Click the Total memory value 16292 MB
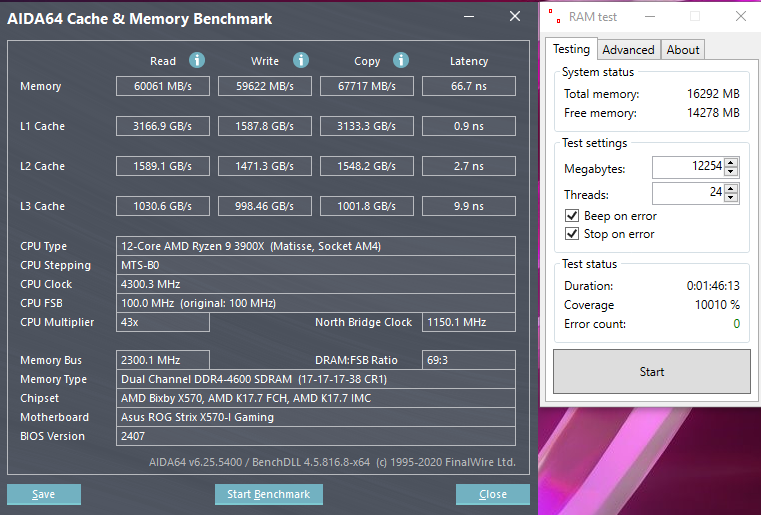 pyautogui.click(x=713, y=94)
